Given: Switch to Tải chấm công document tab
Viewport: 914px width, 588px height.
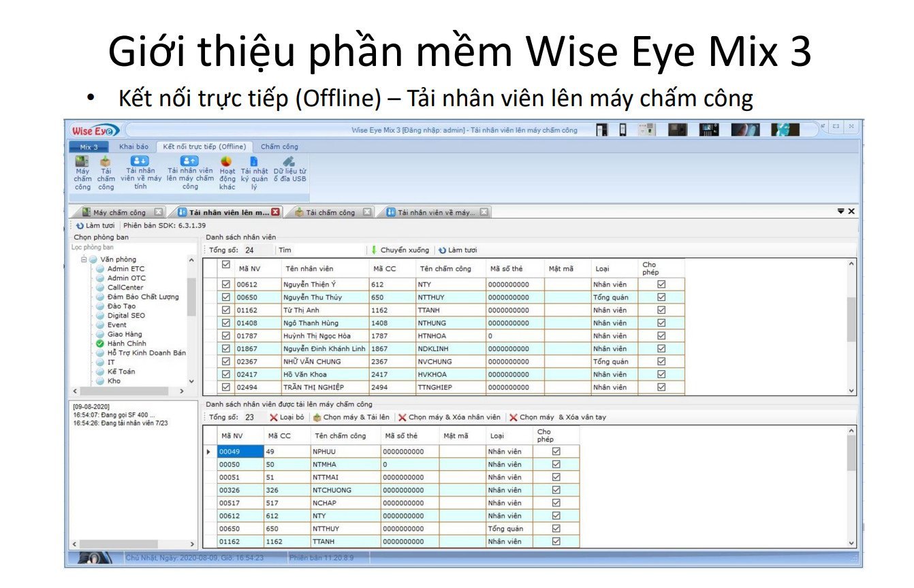Looking at the screenshot, I should 330,212.
